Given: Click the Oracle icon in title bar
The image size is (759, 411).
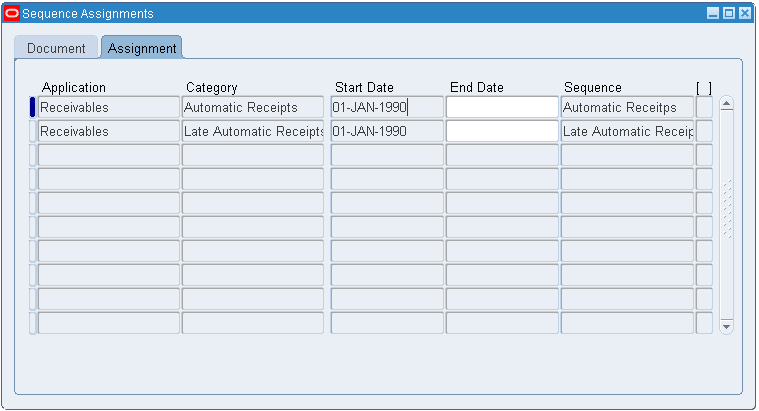Looking at the screenshot, I should 12,14.
